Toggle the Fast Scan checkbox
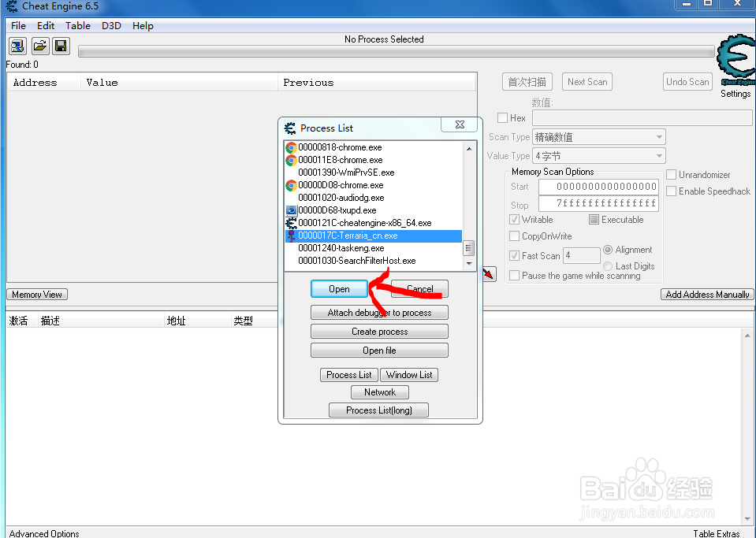The height and width of the screenshot is (538, 756). click(515, 256)
